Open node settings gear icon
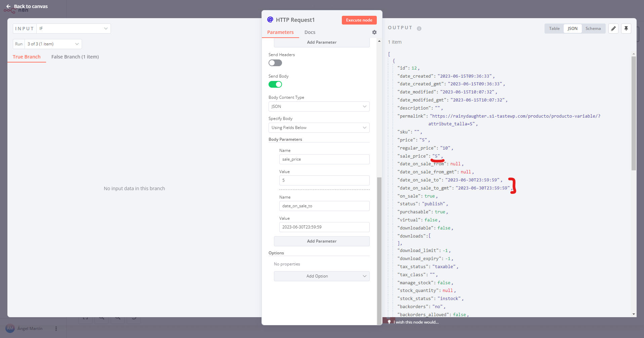Screen dimensions: 644x338 374,32
